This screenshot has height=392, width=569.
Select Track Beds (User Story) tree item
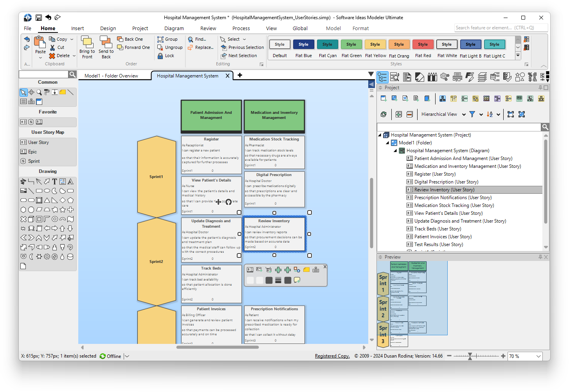438,229
